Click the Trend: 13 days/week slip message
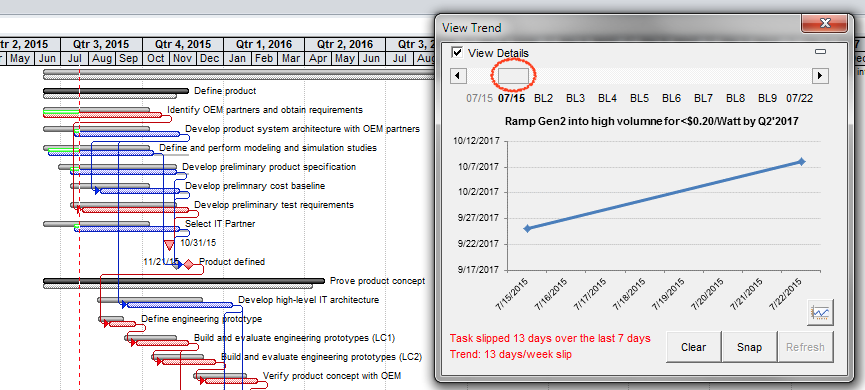 pos(510,355)
